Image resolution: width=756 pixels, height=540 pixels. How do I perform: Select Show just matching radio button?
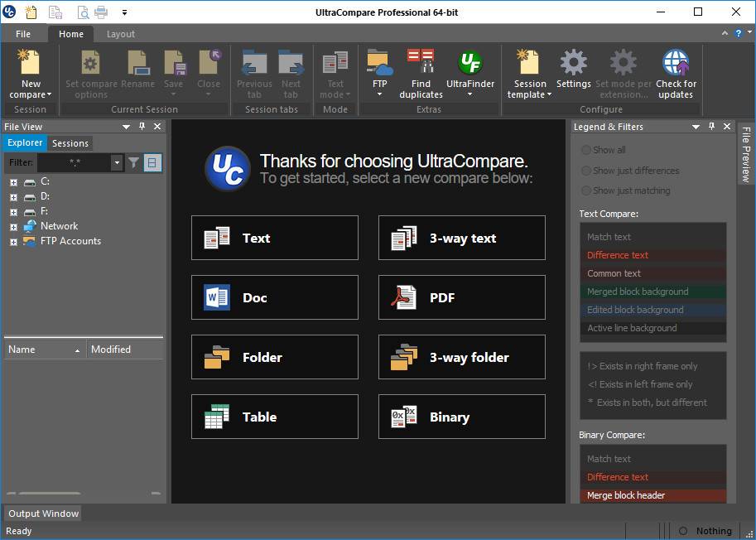pyautogui.click(x=586, y=190)
